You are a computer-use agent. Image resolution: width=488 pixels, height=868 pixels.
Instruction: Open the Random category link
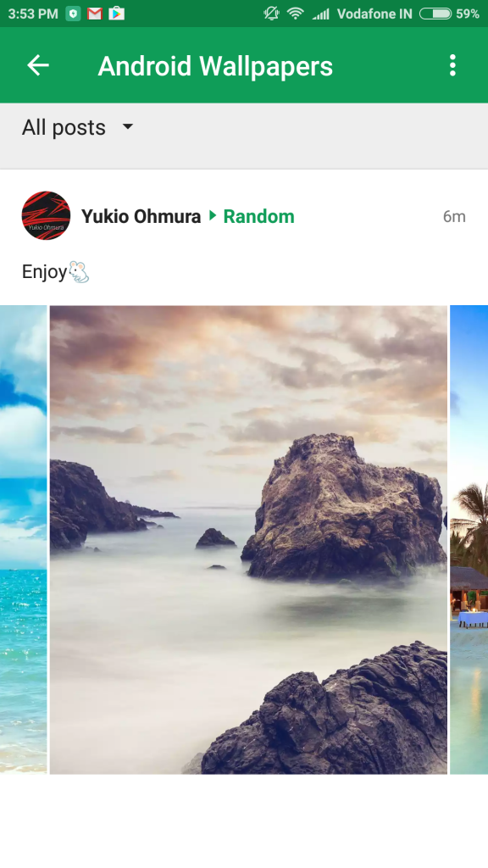click(259, 216)
